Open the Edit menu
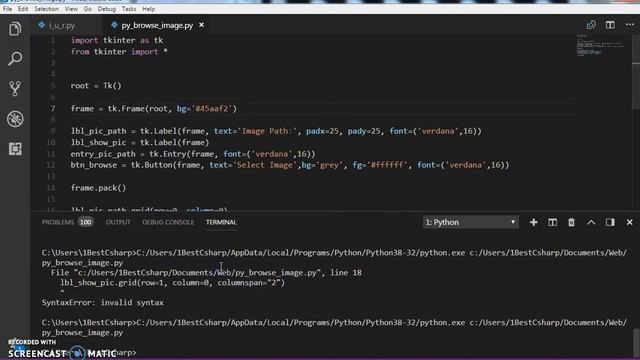The image size is (640, 360). point(23,9)
